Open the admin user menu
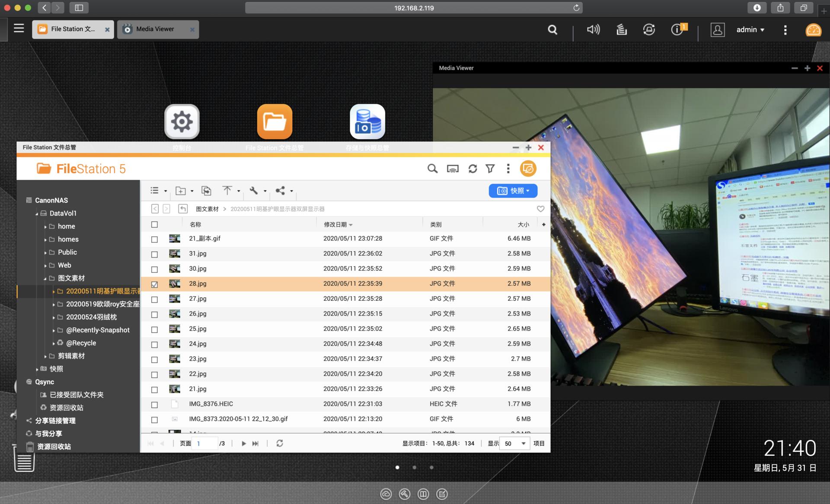 pos(750,29)
